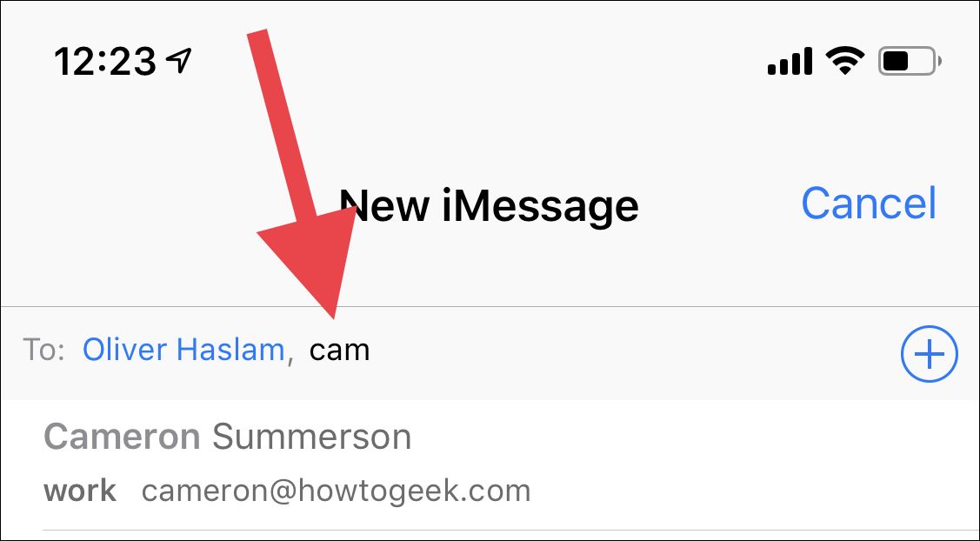Click the location services arrow icon

[x=179, y=61]
